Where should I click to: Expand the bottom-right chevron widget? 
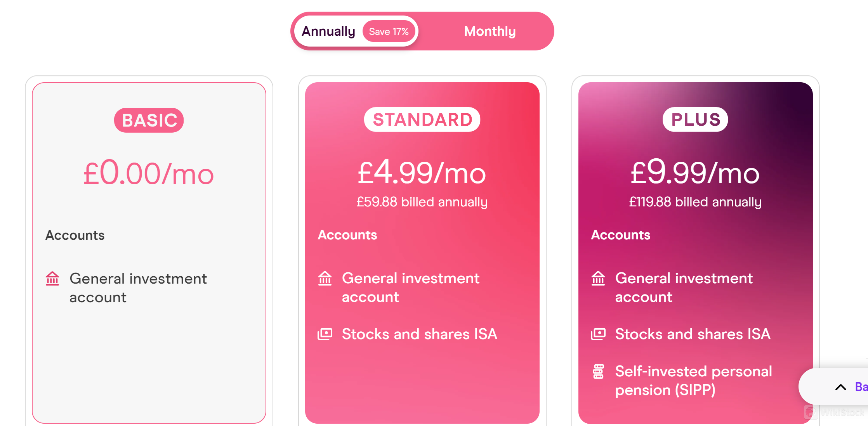pyautogui.click(x=841, y=387)
